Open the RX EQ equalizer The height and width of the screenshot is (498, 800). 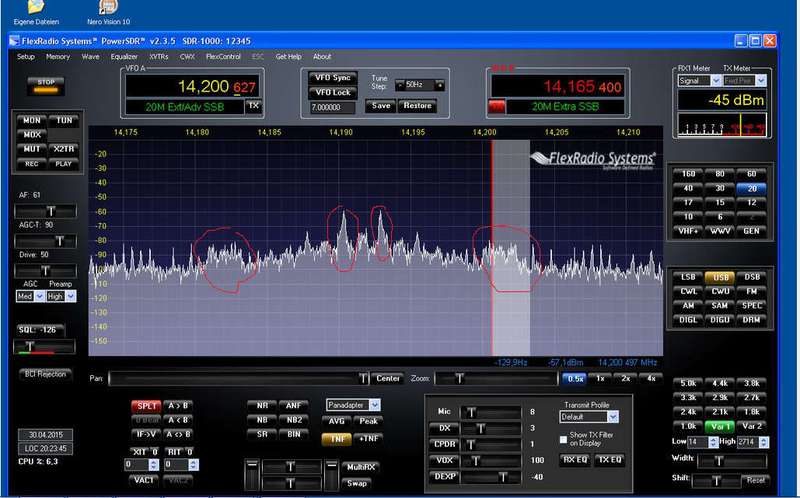575,460
